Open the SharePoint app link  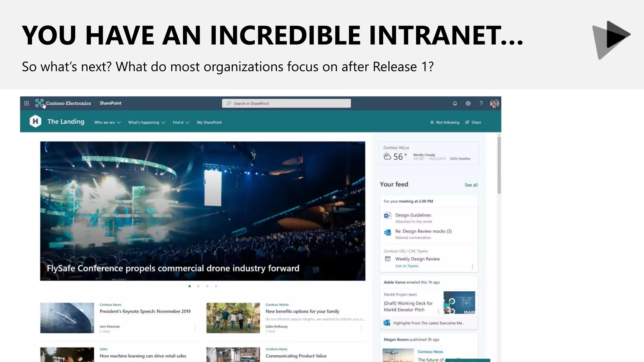click(x=110, y=103)
